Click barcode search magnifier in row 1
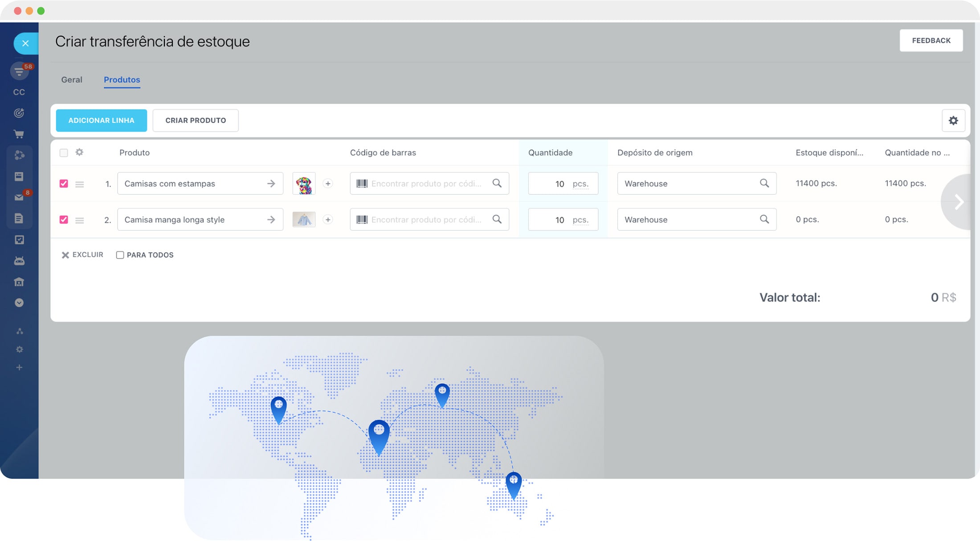The height and width of the screenshot is (541, 980). 497,183
